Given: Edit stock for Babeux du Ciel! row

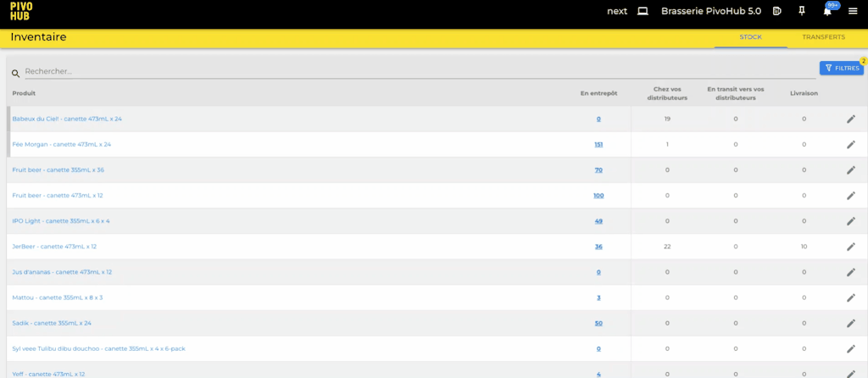Looking at the screenshot, I should [851, 119].
